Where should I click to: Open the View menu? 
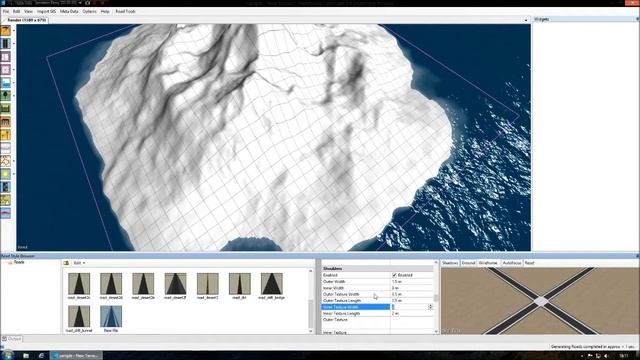(x=28, y=11)
